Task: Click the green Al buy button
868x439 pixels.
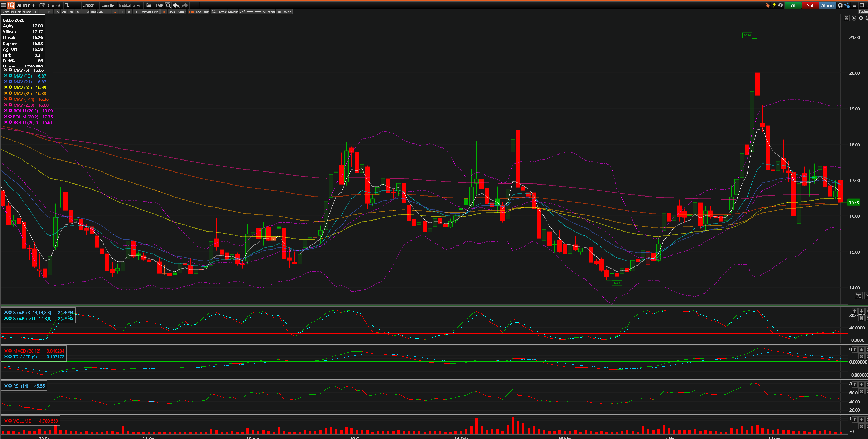Action: [x=793, y=5]
